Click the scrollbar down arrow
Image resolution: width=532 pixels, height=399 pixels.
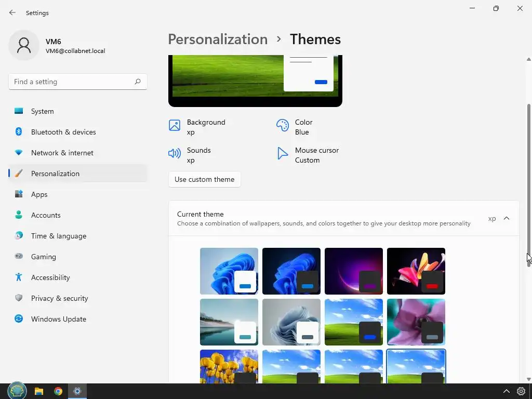(528, 379)
